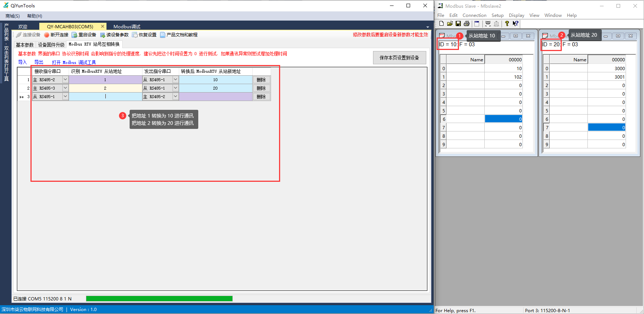The width and height of the screenshot is (644, 314).
Task: Click register 1 value 102 in ID 10
Action: click(503, 77)
